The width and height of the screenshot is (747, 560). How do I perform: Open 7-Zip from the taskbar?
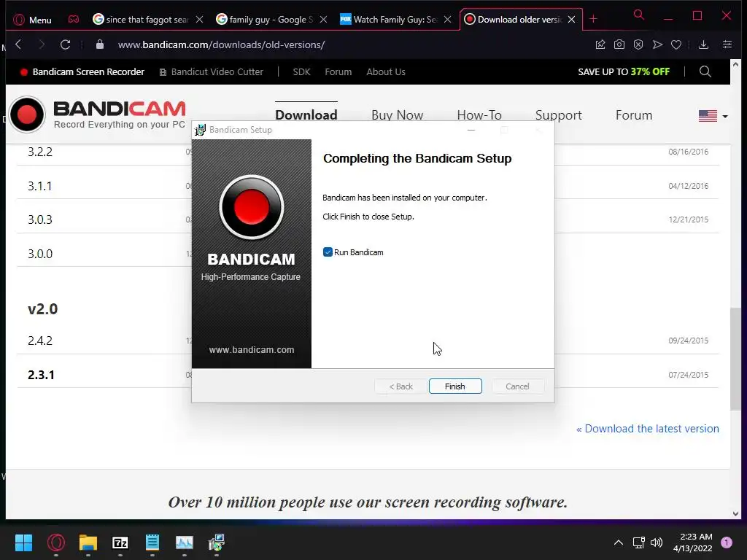pyautogui.click(x=120, y=542)
